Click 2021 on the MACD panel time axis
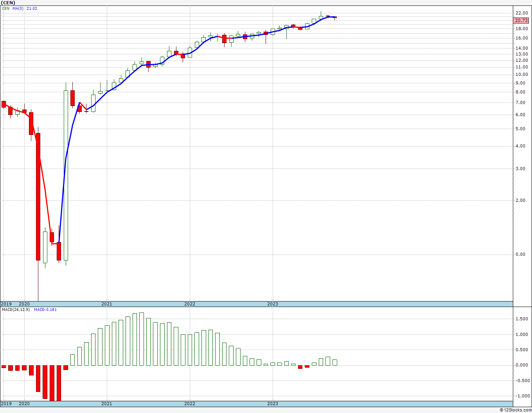532x413 pixels. coord(107,404)
